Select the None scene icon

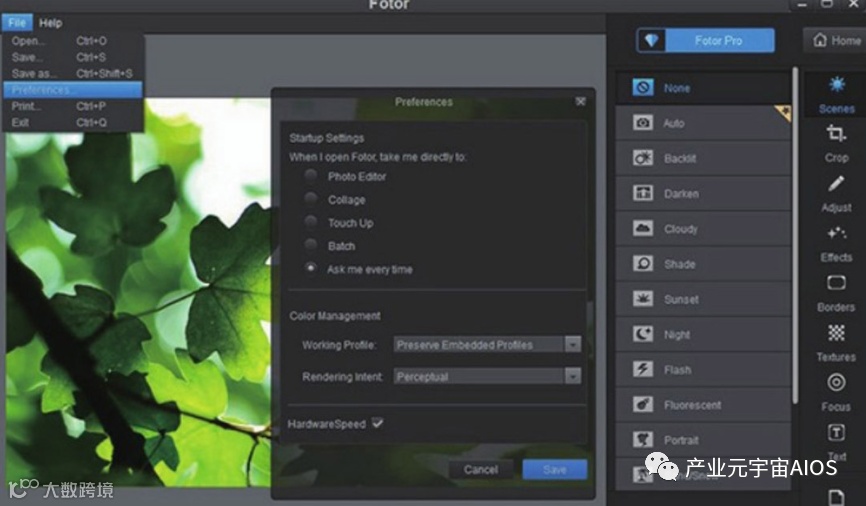[x=643, y=87]
